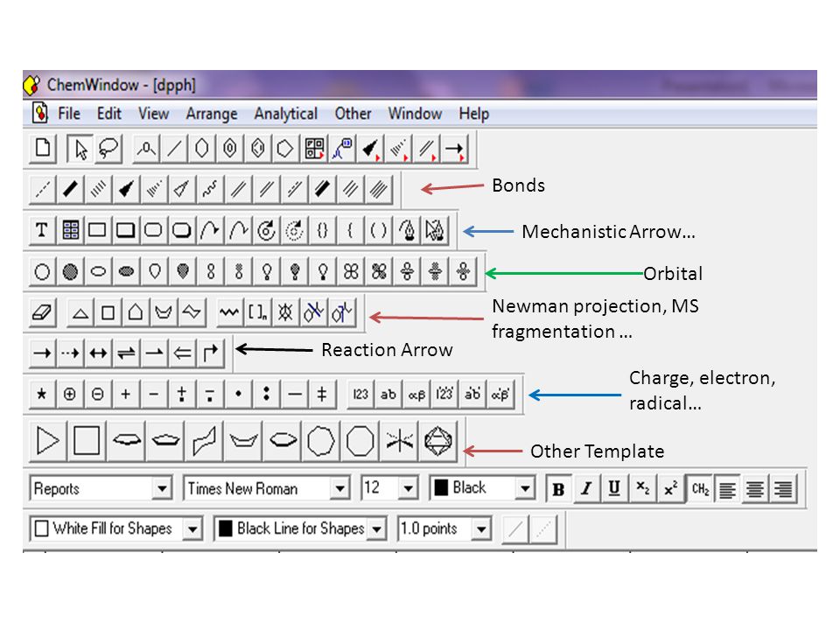Open the Window menu
840x630 pixels.
(415, 114)
